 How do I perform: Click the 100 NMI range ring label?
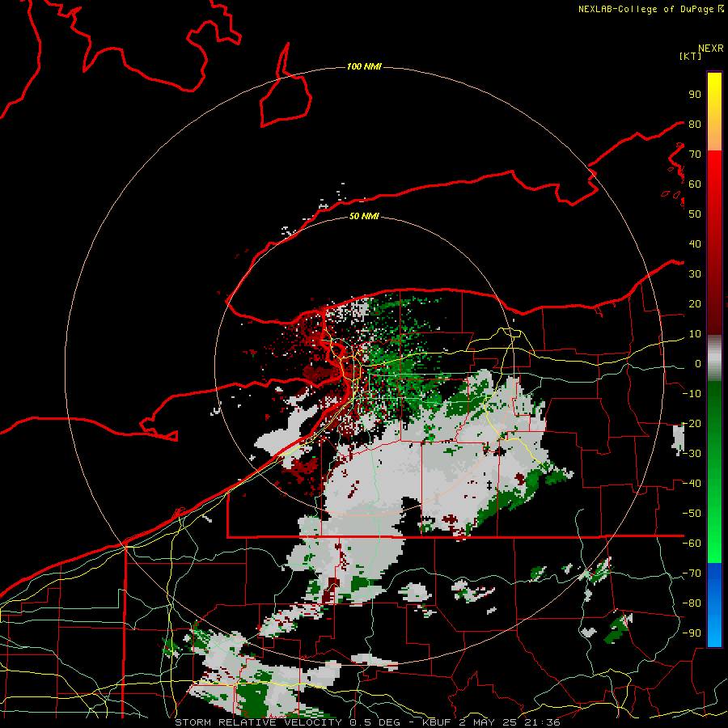click(364, 67)
